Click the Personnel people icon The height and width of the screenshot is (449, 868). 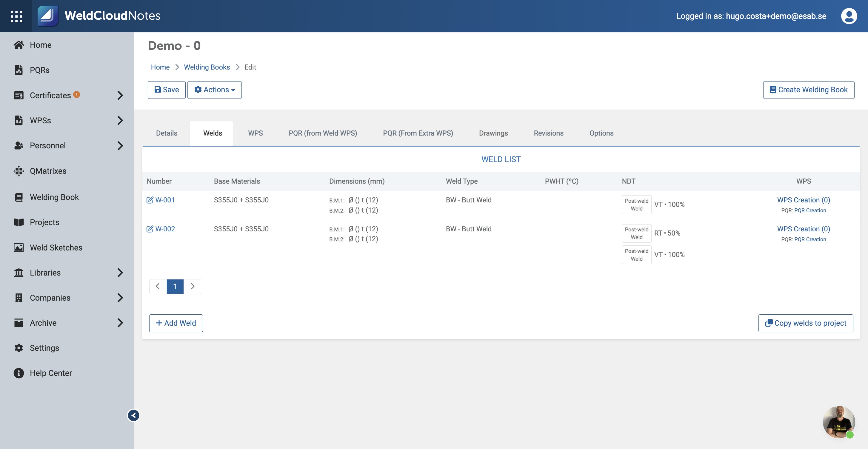pyautogui.click(x=19, y=146)
